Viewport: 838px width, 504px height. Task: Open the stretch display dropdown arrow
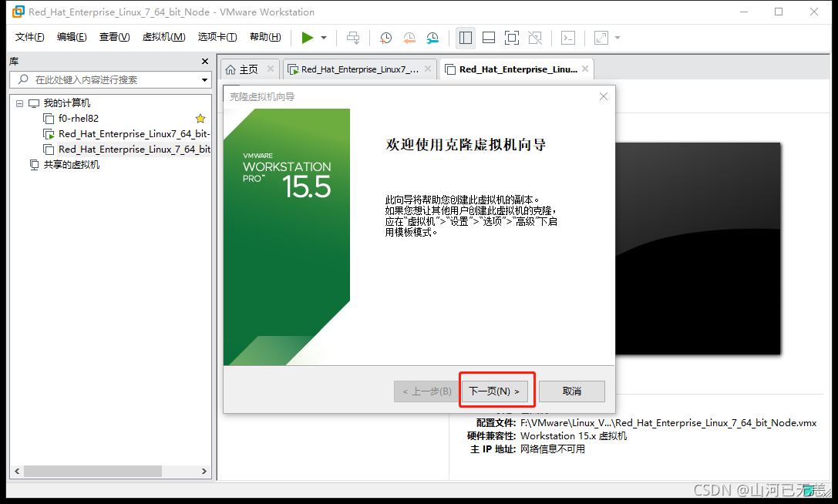pos(618,38)
